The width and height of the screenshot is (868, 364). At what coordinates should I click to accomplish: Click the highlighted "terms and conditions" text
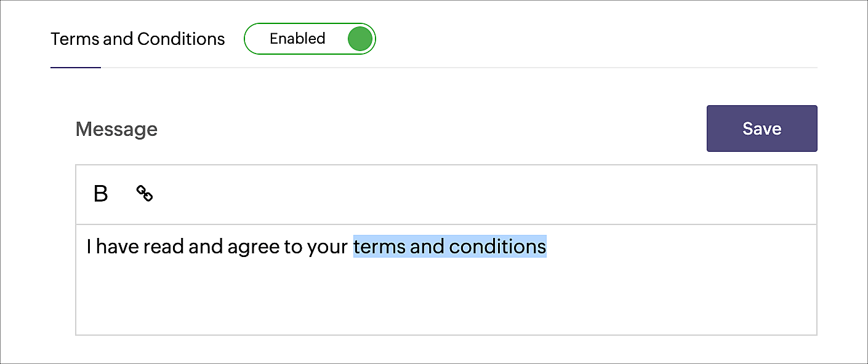pyautogui.click(x=449, y=247)
